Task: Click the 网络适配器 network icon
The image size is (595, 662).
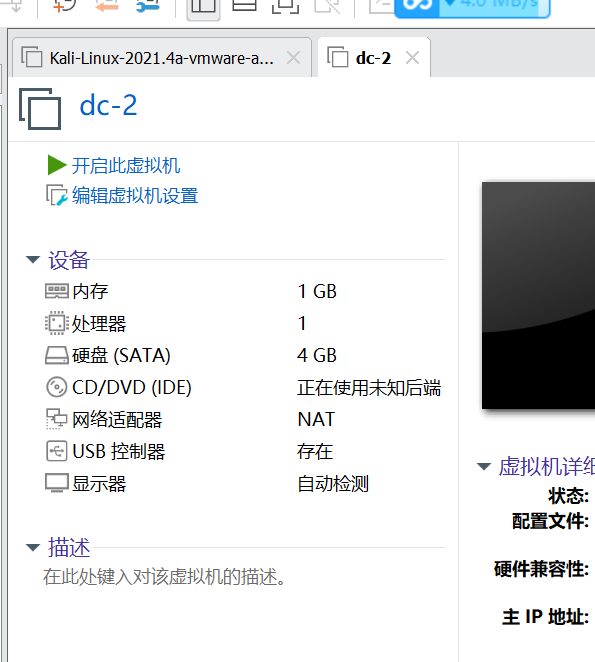Action: click(57, 419)
